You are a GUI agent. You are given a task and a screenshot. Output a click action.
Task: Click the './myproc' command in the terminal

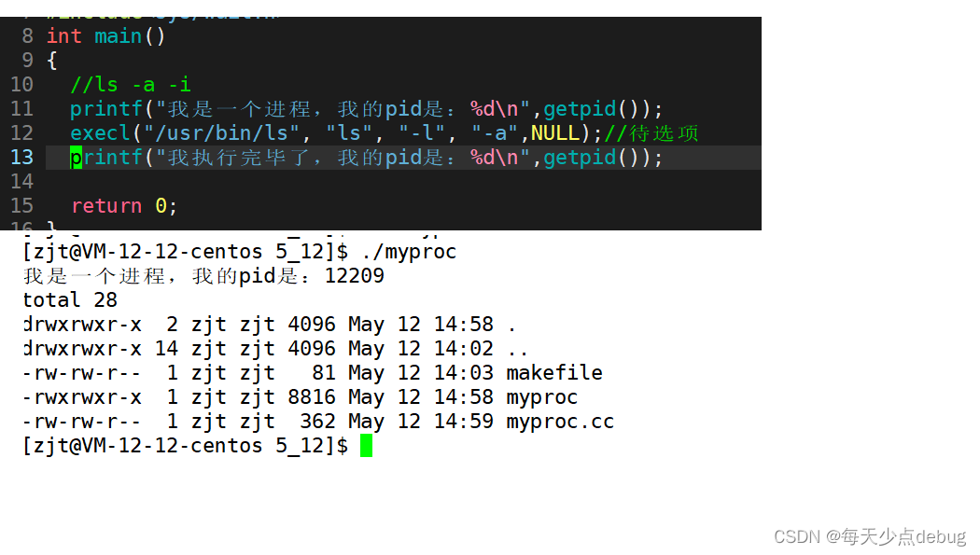coord(409,252)
